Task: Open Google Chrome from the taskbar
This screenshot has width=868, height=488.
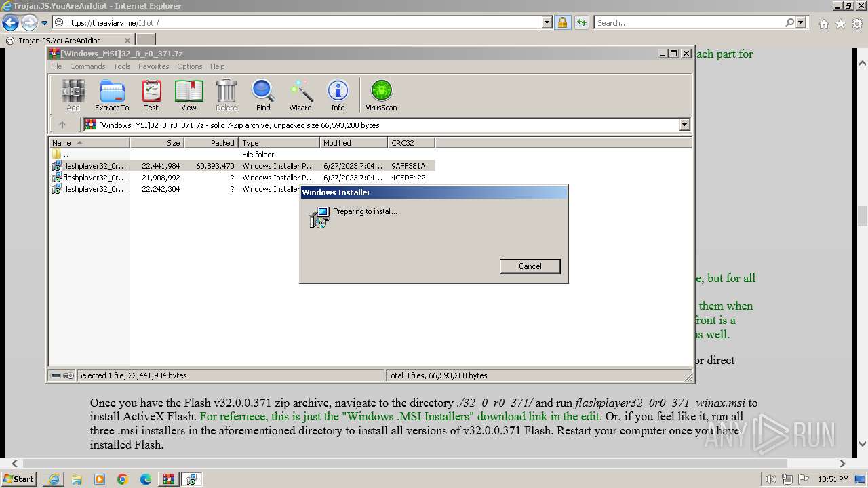Action: (x=123, y=479)
